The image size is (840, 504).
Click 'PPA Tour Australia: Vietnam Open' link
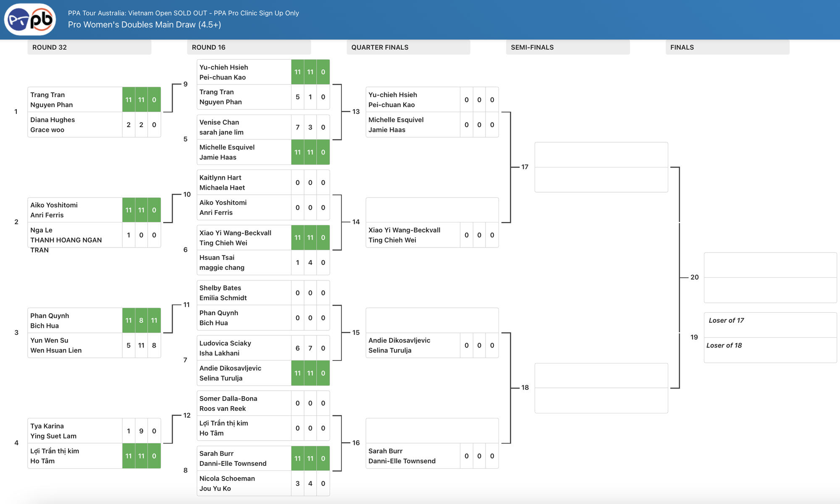click(182, 13)
